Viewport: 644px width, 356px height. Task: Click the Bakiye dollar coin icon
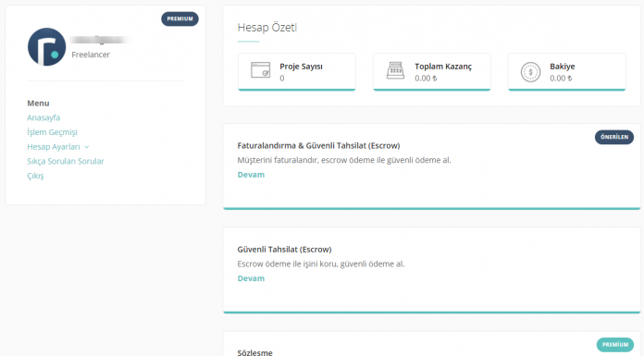click(530, 72)
